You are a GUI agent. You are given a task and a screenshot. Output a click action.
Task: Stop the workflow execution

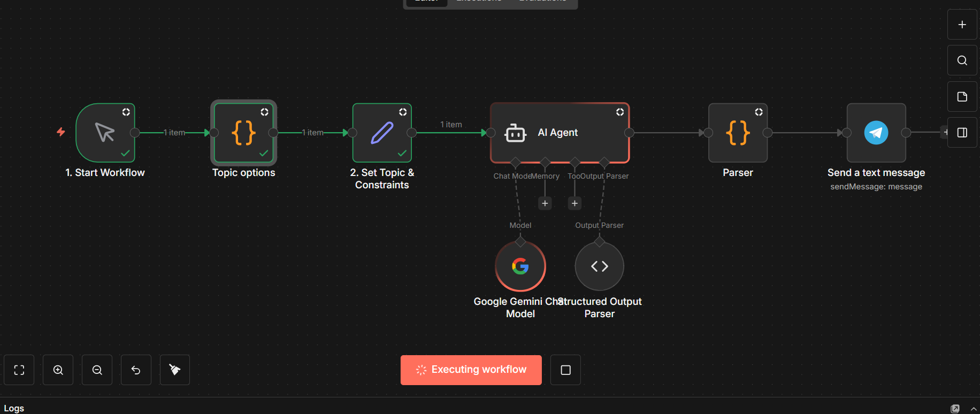point(565,370)
